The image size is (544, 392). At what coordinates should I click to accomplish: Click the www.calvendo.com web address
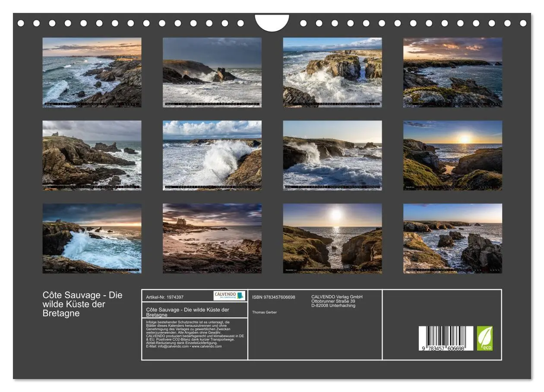click(207, 346)
